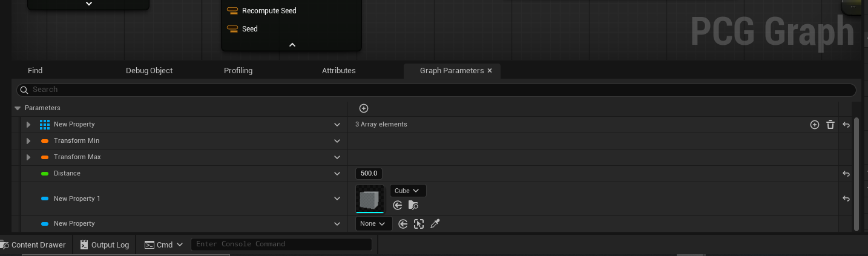Screen dimensions: 868x256
Task: Switch to the Profiling tab
Action: 238,71
